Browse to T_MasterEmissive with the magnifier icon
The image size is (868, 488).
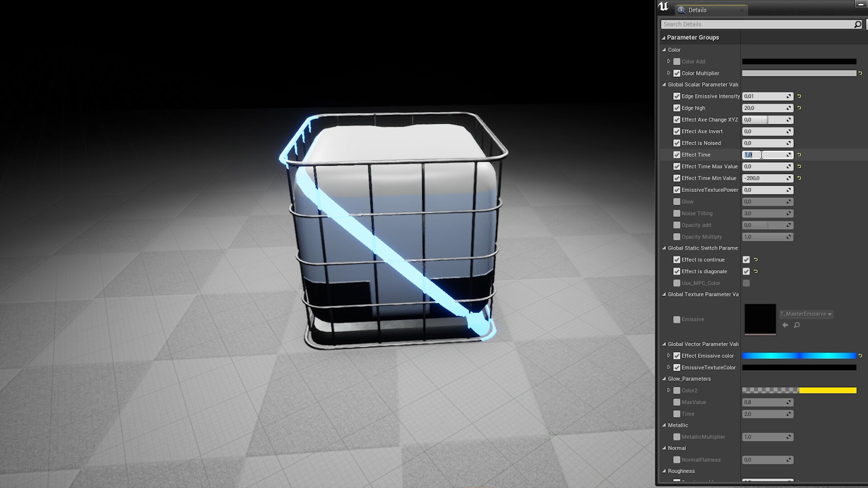tap(797, 325)
